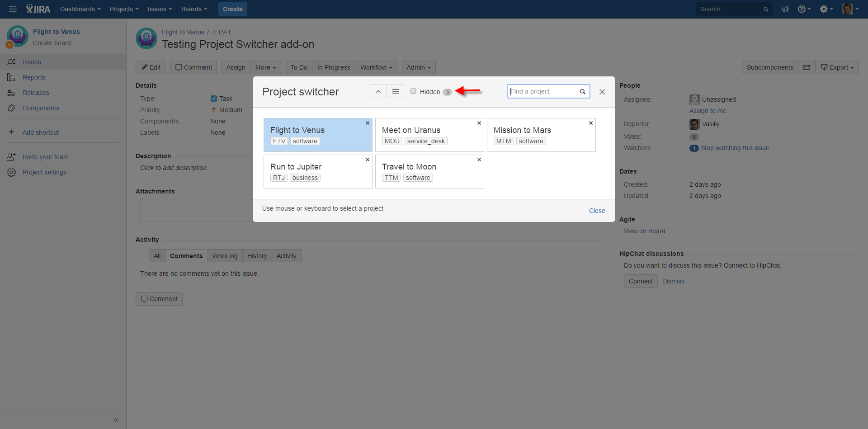Move issue to In Progress
Viewport: 868px width, 429px height.
tap(334, 67)
